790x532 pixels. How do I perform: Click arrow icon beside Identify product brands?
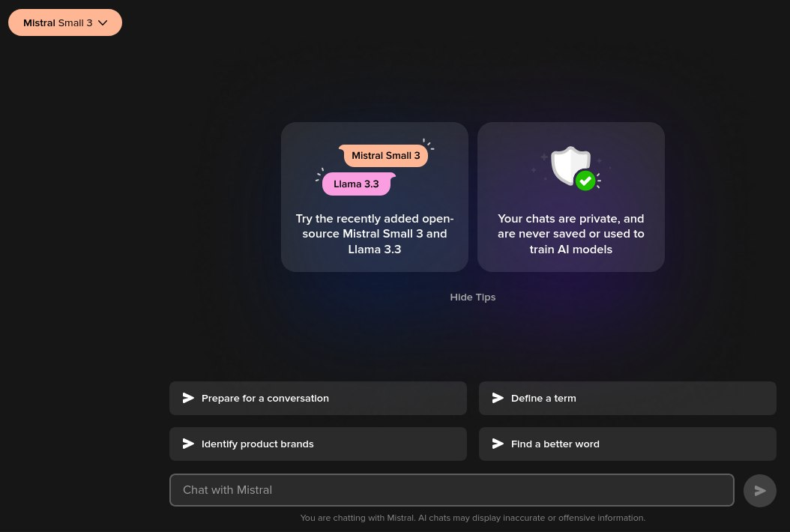click(x=188, y=444)
